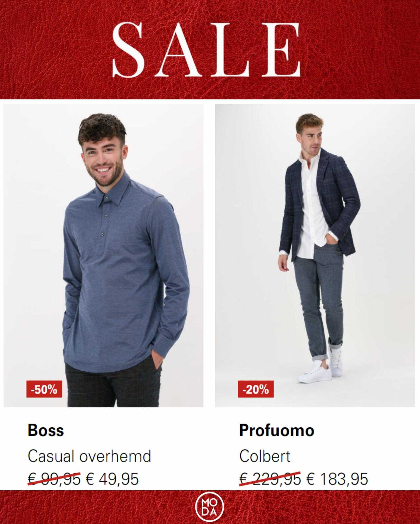The width and height of the screenshot is (420, 524).
Task: Click the large SALE banner heading
Action: (207, 50)
